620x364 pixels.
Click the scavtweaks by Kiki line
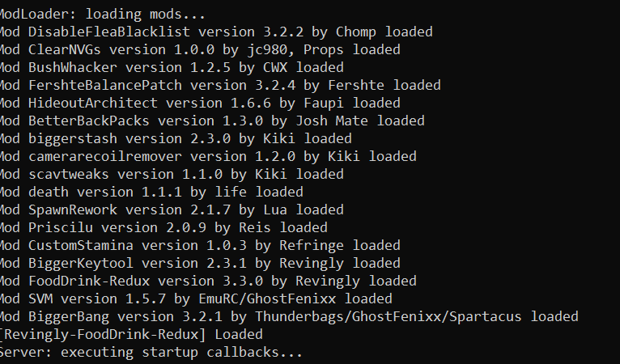(x=172, y=174)
